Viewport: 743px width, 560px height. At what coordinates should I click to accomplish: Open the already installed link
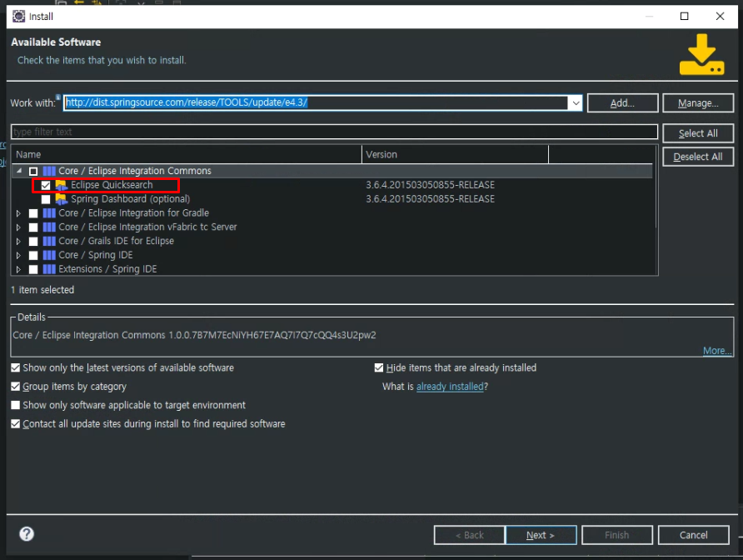pos(450,387)
